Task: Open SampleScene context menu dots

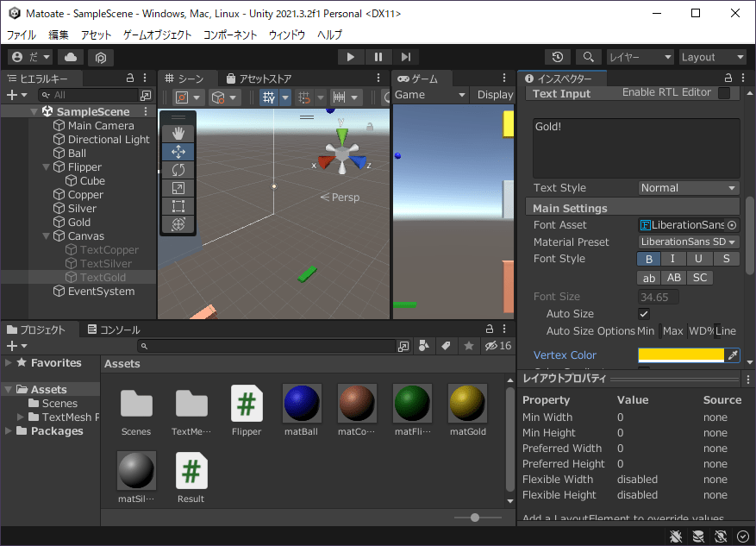Action: coord(146,111)
